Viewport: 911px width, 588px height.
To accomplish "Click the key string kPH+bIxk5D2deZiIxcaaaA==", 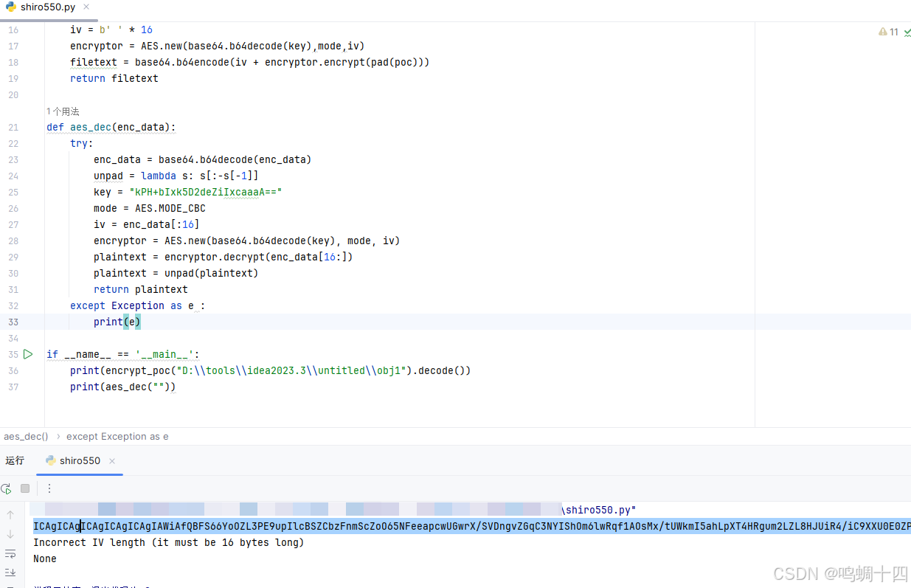I will click(x=206, y=192).
